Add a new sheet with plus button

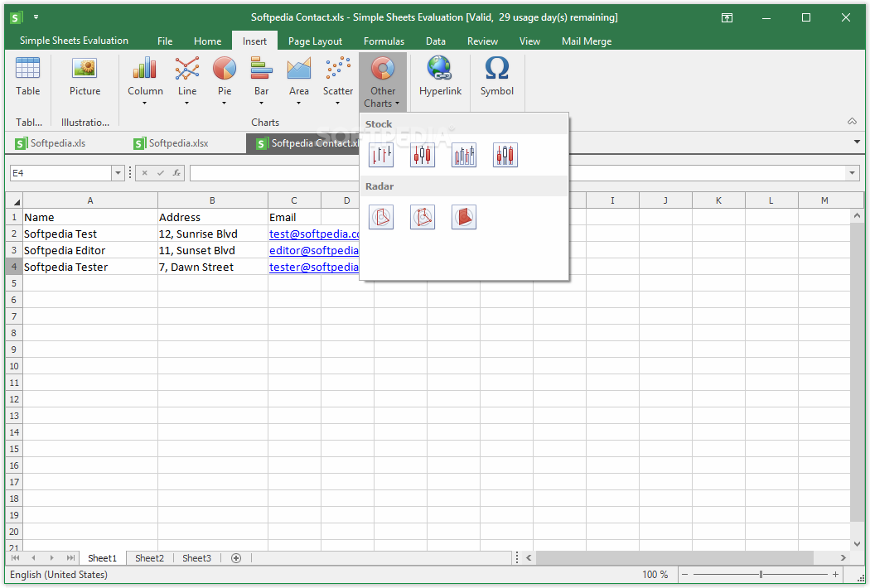[236, 558]
